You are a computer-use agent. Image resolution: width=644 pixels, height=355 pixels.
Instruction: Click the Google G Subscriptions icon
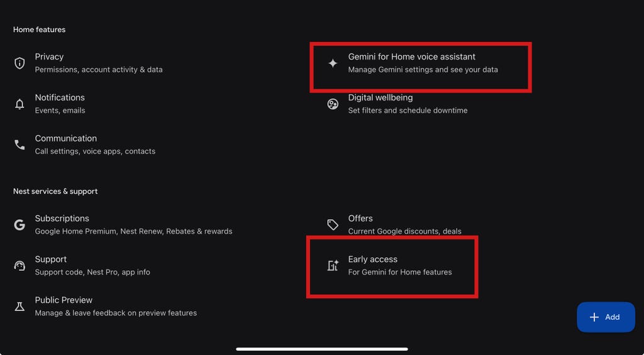[19, 225]
